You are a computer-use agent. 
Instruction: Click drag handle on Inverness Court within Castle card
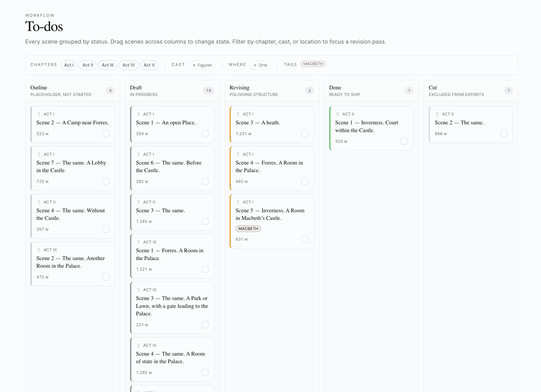[x=338, y=114]
